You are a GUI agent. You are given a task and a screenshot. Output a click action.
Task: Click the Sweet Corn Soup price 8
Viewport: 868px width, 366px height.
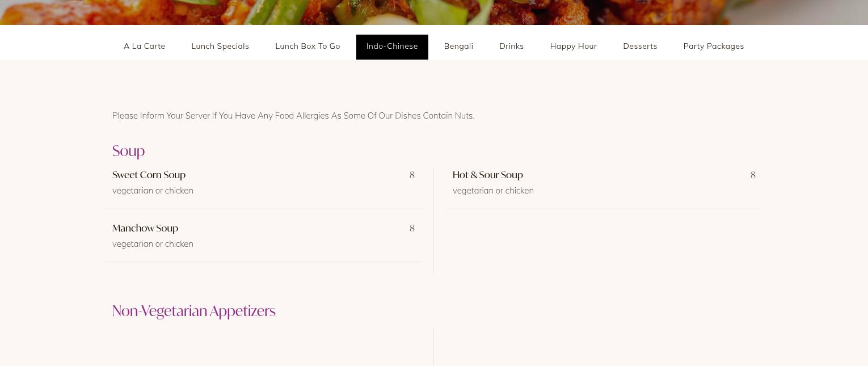click(412, 175)
